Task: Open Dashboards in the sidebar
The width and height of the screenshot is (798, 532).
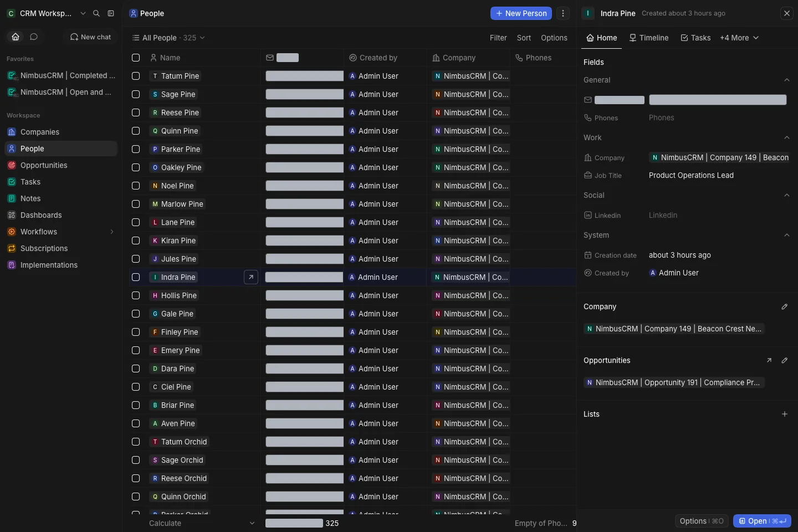Action: coord(61,215)
